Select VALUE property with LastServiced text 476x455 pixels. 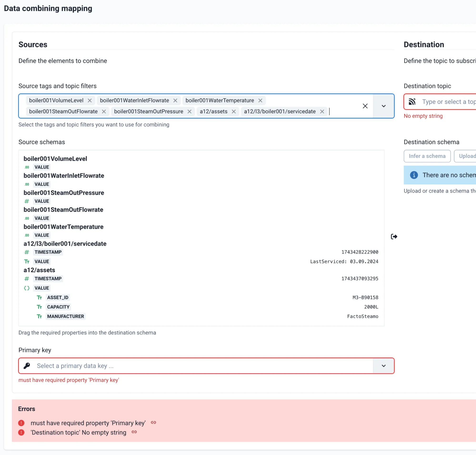coord(42,262)
